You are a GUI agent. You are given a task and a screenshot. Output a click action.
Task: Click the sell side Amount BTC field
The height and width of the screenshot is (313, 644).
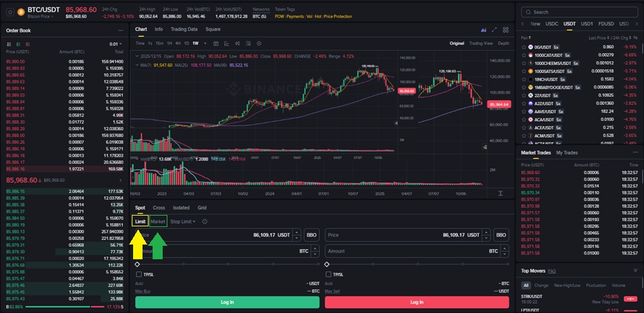(x=417, y=251)
